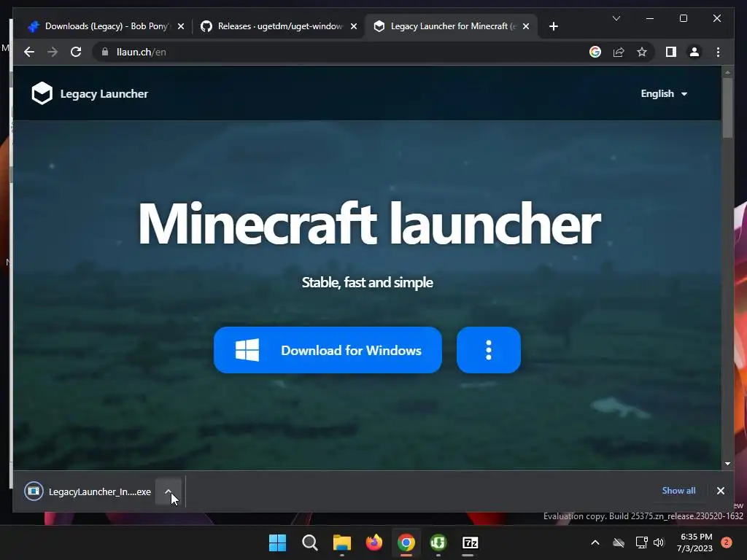Open taskbar Search
This screenshot has height=560, width=747.
(309, 542)
